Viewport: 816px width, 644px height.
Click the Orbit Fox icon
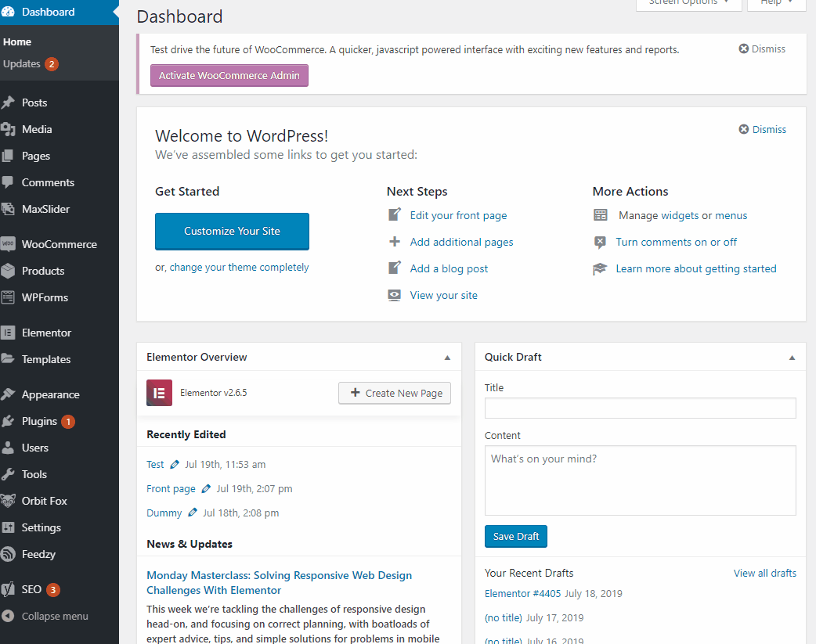pyautogui.click(x=8, y=501)
